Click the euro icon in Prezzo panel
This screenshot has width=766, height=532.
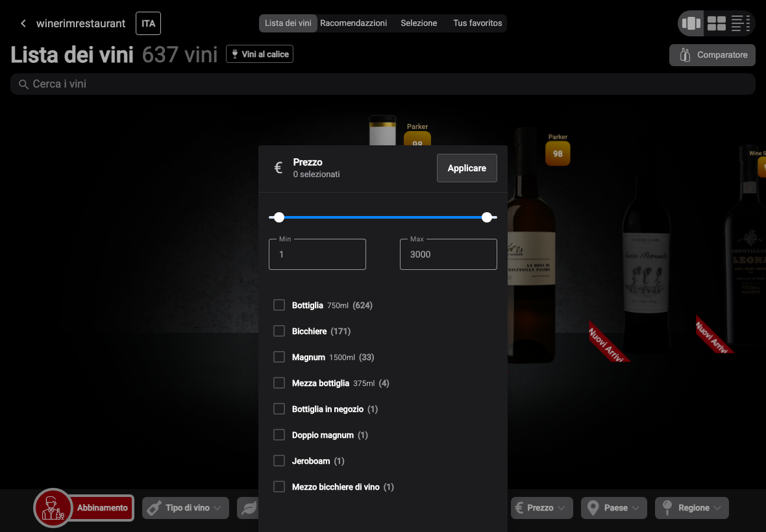[x=278, y=168]
